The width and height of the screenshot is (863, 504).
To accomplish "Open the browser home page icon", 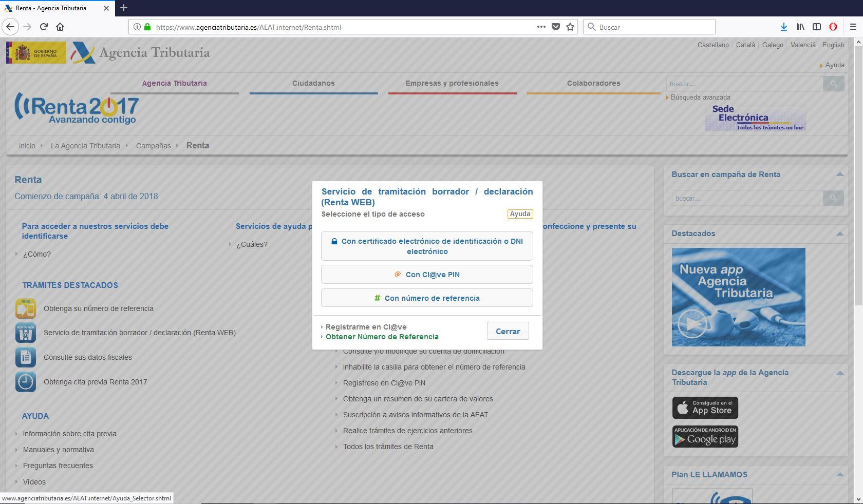I will 60,27.
